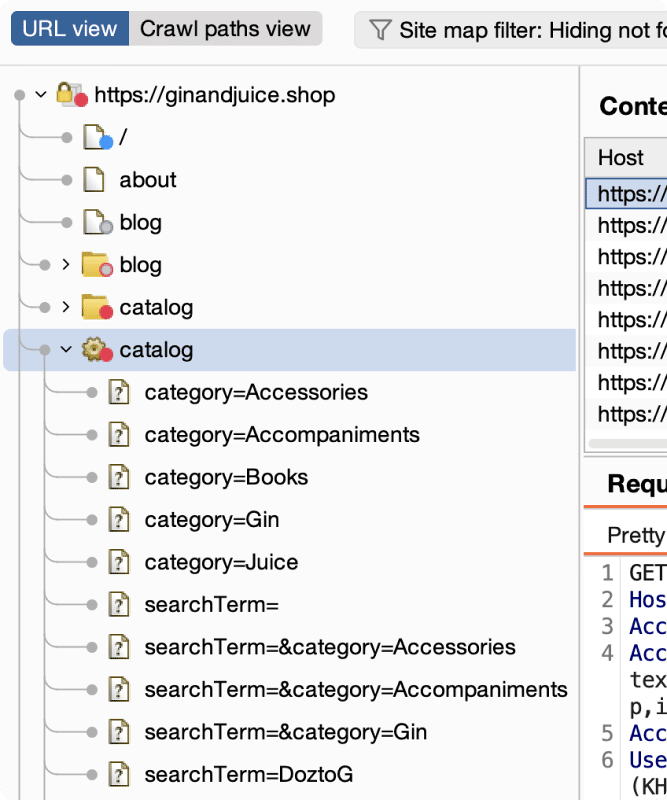The image size is (667, 800).
Task: Click the file icon for searchTerm=DoztoG
Action: pos(119,774)
